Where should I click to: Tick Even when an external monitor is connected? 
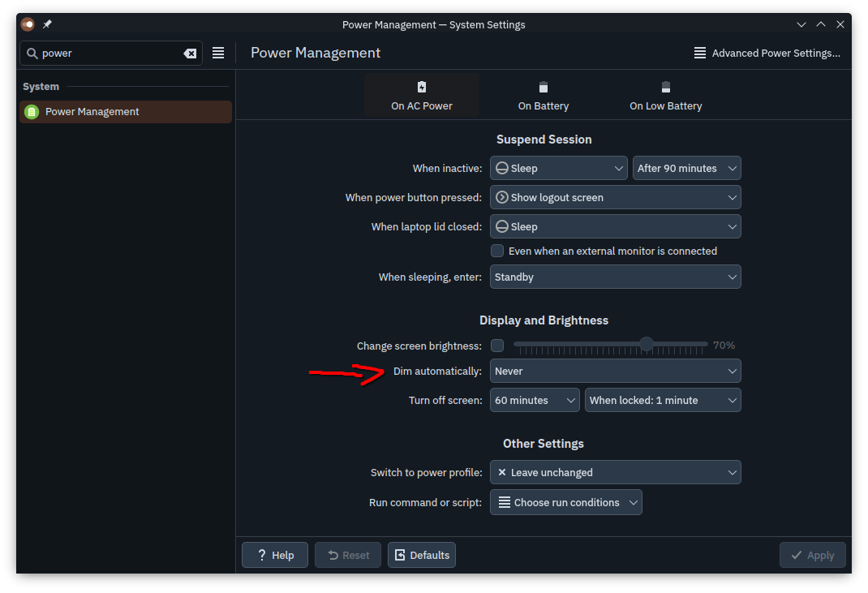click(x=497, y=251)
